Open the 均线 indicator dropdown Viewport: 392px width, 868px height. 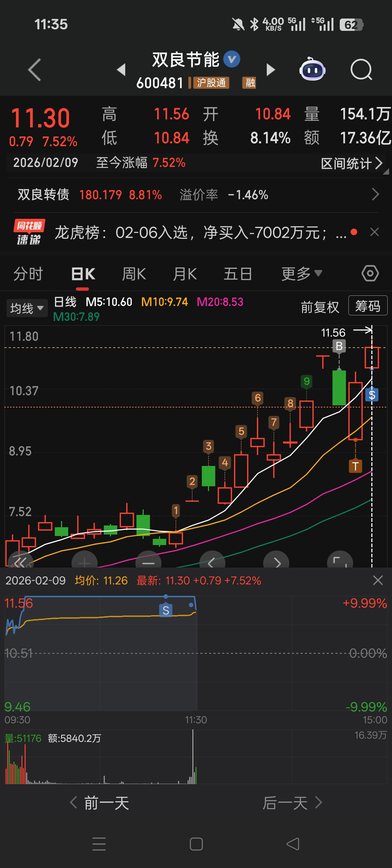tap(27, 308)
